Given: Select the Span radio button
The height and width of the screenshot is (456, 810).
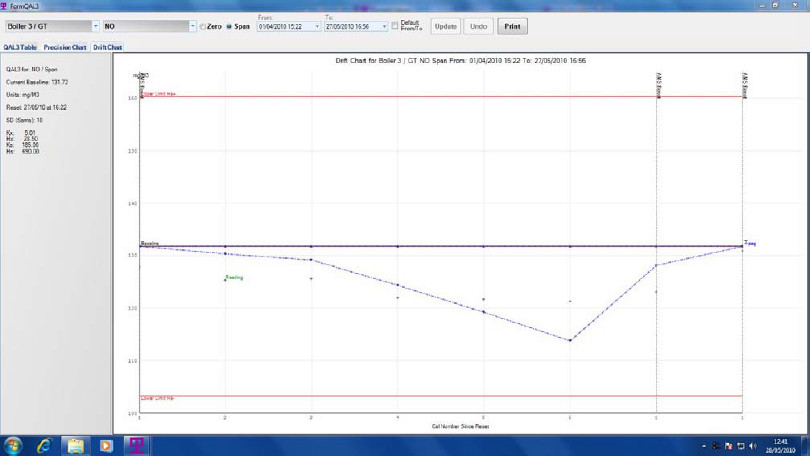Looking at the screenshot, I should (229, 26).
